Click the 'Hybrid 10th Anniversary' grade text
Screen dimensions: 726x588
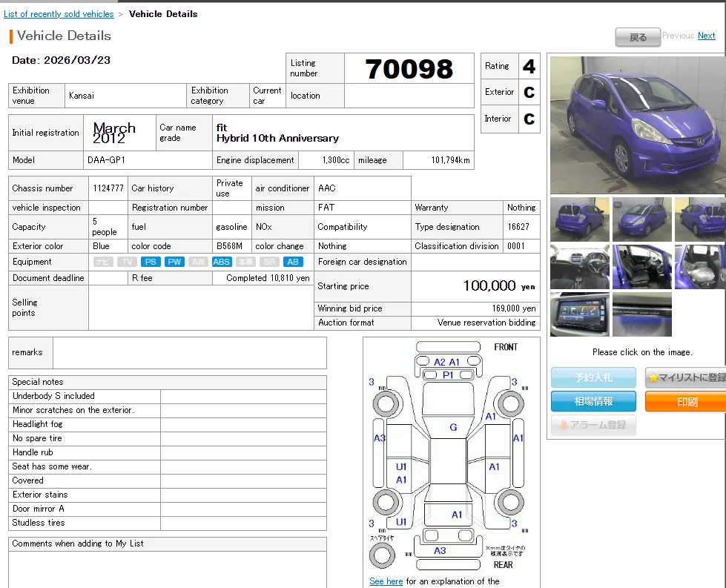(x=277, y=139)
